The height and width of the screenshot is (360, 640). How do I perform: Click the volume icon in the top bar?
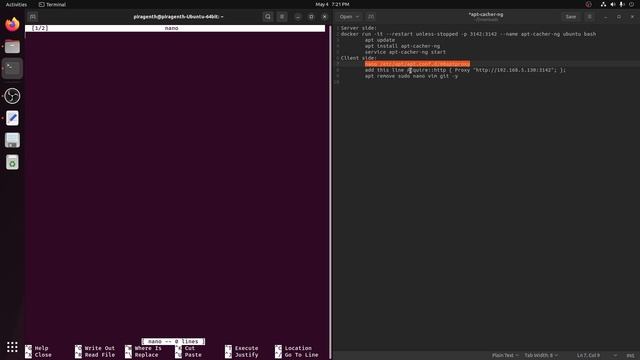coord(613,4)
